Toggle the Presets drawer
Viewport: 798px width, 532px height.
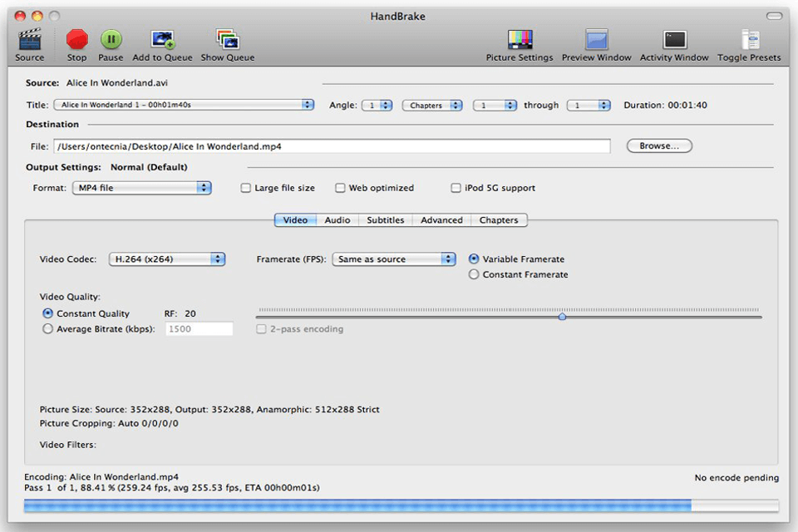tap(749, 39)
